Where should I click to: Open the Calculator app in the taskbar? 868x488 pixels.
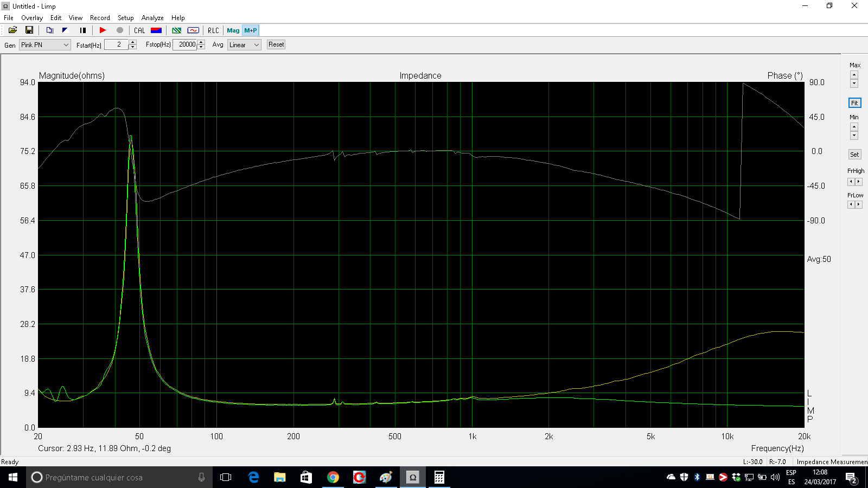tap(439, 477)
